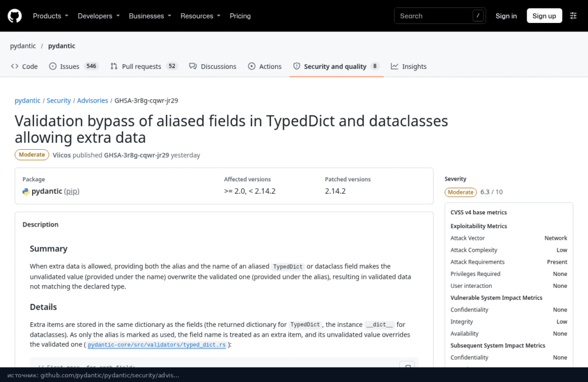Open the typed_dict.rs source file link
This screenshot has height=382, width=588.
pyautogui.click(x=157, y=345)
